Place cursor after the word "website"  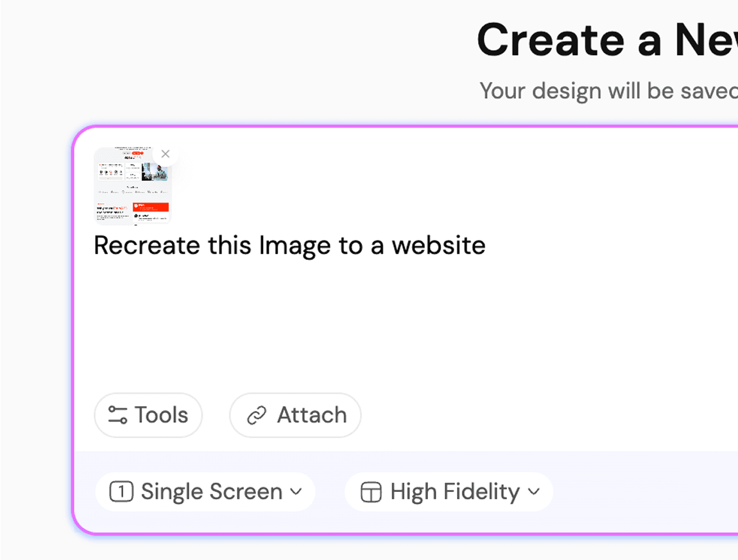[x=486, y=245]
